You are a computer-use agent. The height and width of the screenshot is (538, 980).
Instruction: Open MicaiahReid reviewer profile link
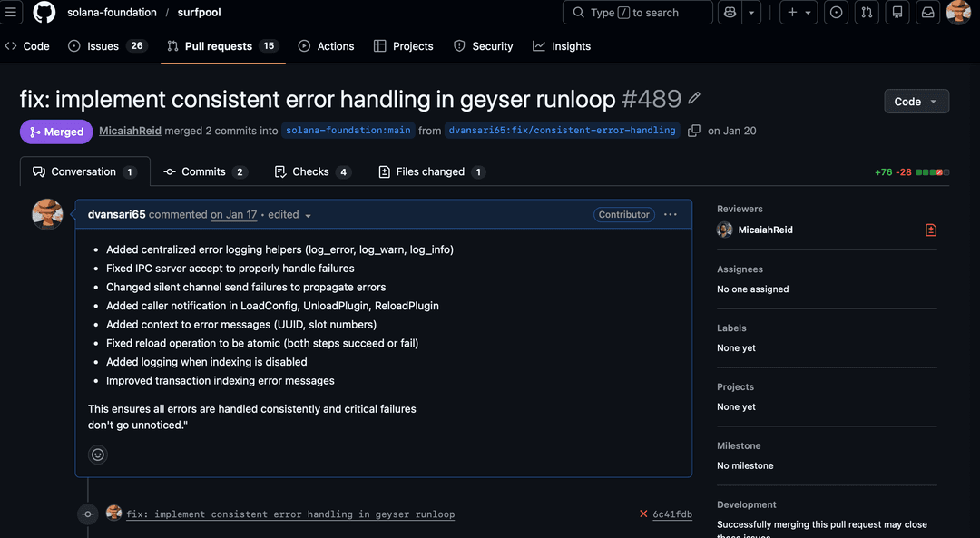click(x=765, y=230)
